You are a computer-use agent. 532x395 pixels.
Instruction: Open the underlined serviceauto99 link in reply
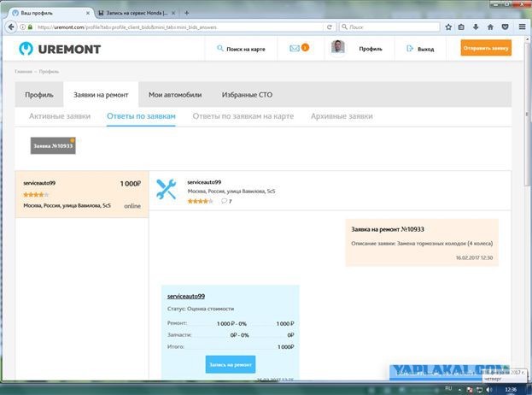coord(186,296)
